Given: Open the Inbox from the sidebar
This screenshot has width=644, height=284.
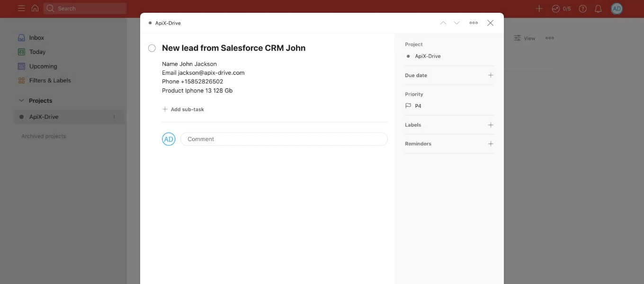Looking at the screenshot, I should 38,37.
